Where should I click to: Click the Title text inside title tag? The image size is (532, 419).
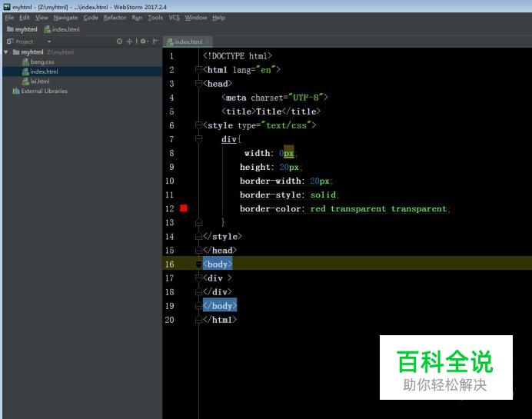(x=269, y=111)
